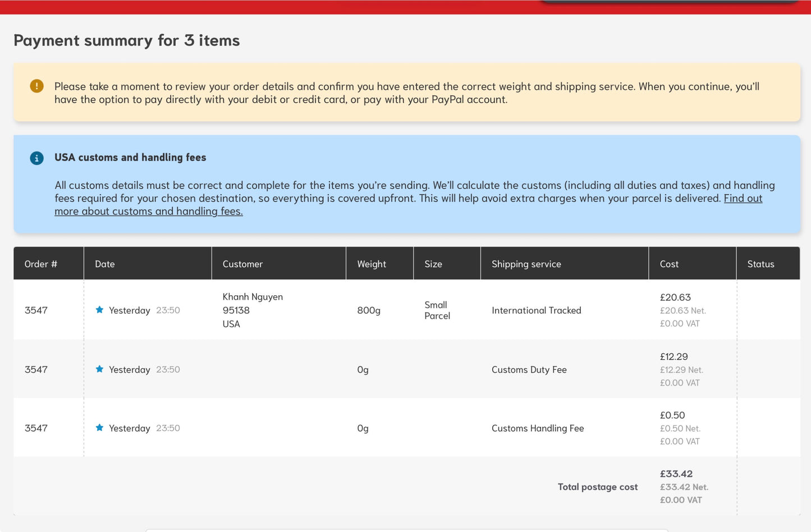Select customer Khanh Nguyen cell
This screenshot has height=532, width=811.
coord(253,310)
